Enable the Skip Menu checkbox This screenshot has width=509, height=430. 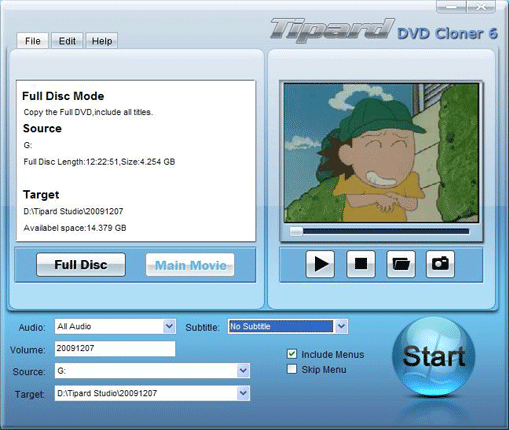click(292, 369)
